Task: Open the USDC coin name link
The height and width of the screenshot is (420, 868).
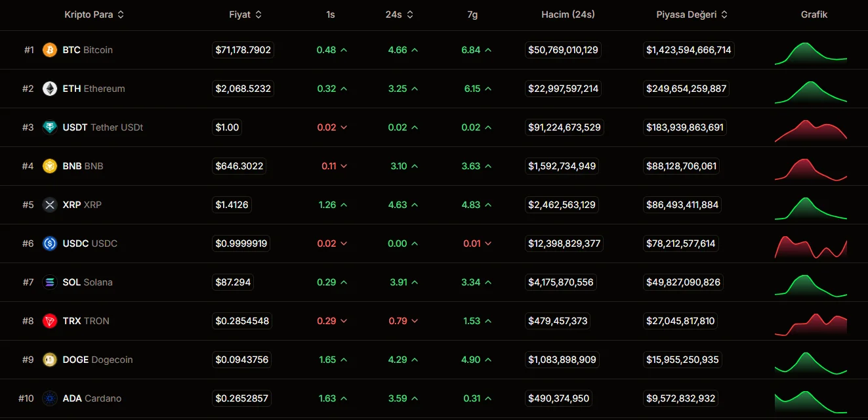Action: [x=90, y=243]
